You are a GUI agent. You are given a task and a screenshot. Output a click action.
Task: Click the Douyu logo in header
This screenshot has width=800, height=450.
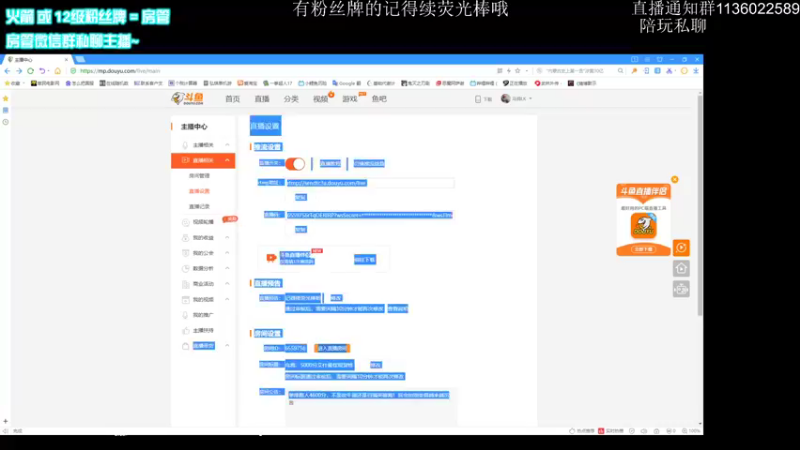click(188, 98)
